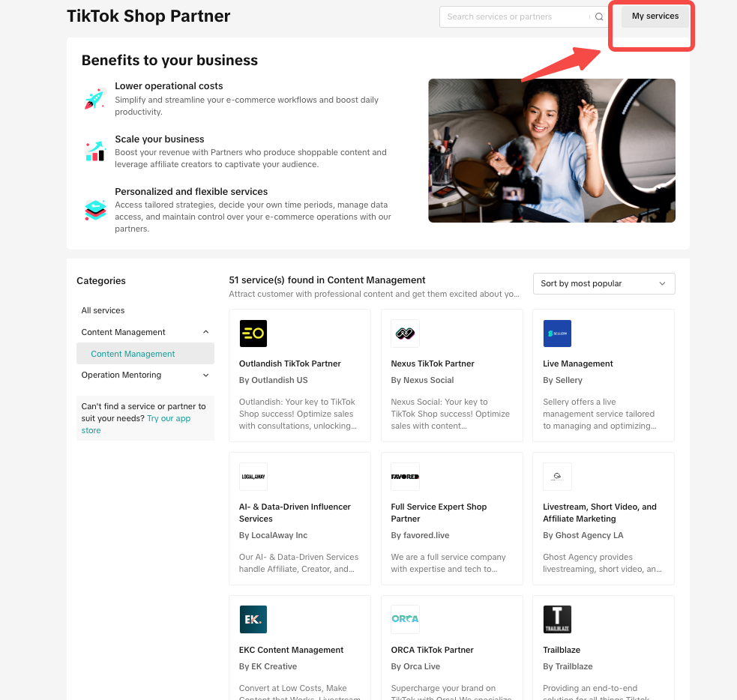Screen dimensions: 737x700
Task: Click the Ghost Agency LA logo
Action: (x=557, y=477)
